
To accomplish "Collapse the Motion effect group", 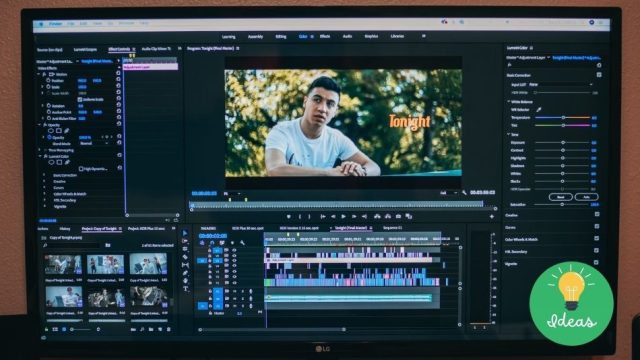I will point(40,75).
